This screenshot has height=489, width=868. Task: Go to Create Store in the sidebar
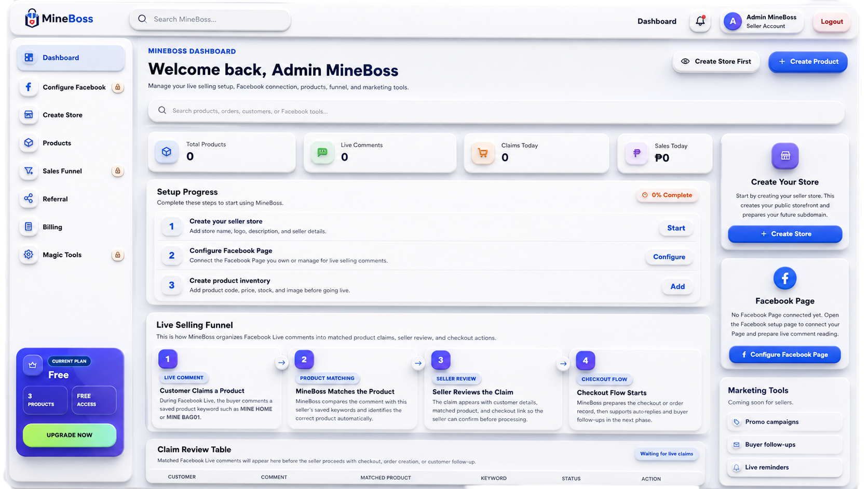[x=71, y=115]
